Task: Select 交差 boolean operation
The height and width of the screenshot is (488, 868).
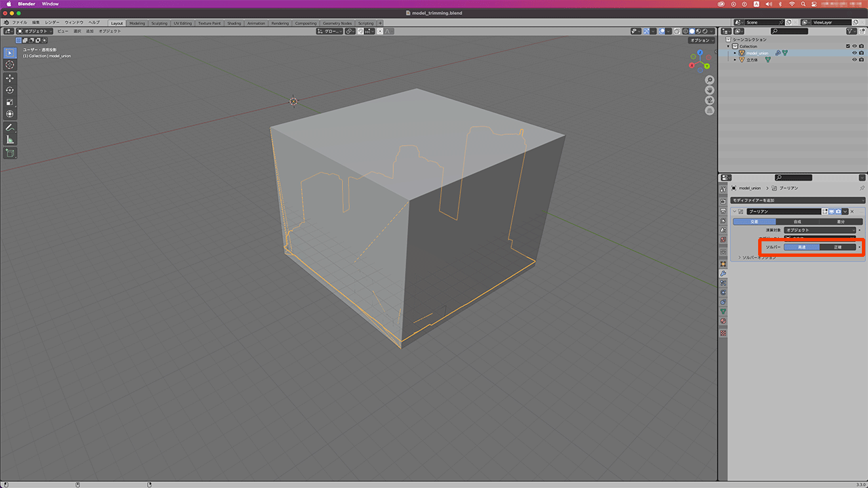Action: (754, 222)
